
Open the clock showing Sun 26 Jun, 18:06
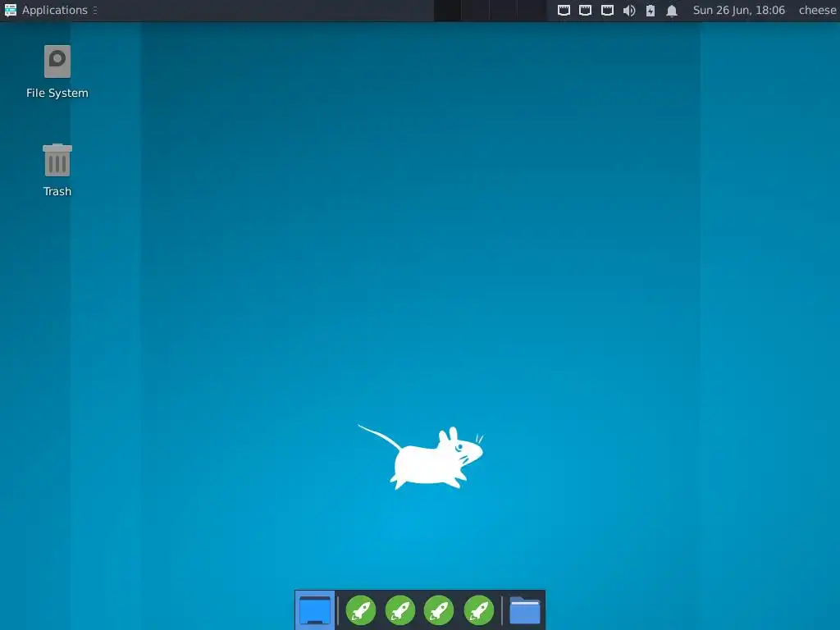click(739, 10)
